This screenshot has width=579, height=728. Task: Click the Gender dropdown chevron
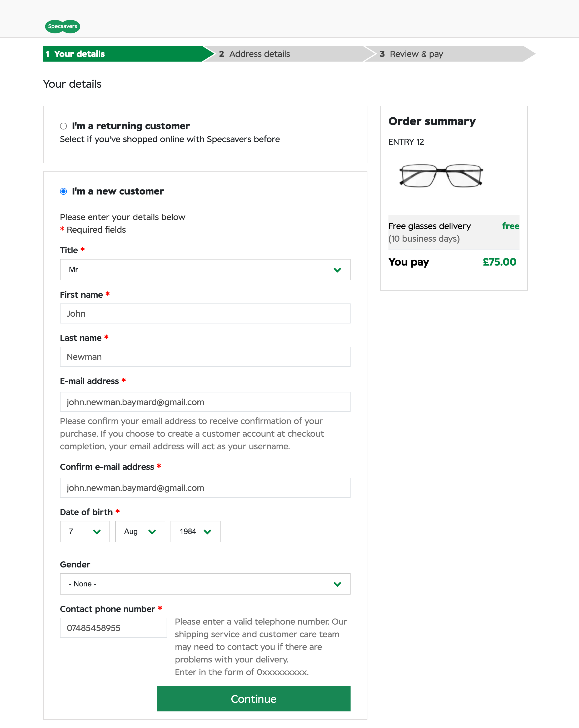click(x=337, y=584)
